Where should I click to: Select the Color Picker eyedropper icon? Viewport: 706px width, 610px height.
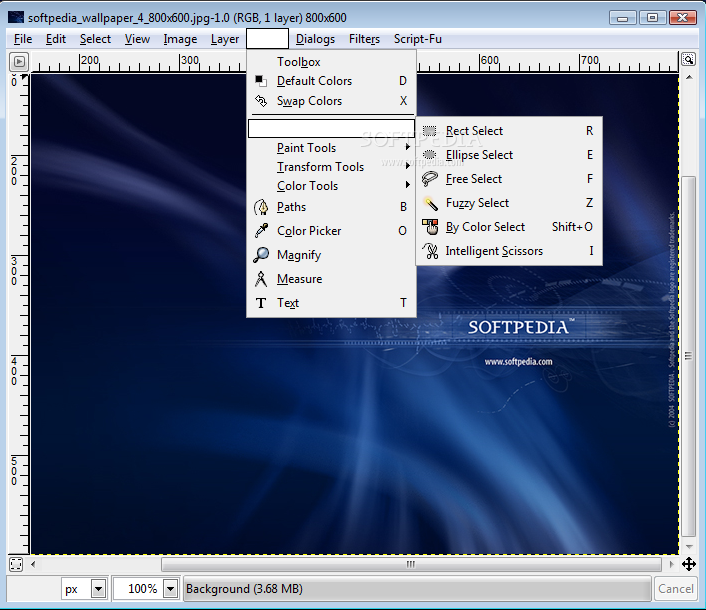click(261, 231)
